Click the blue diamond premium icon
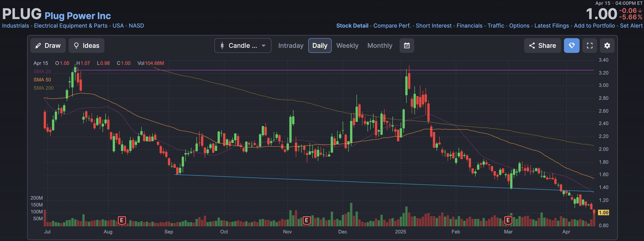This screenshot has height=241, width=644. [572, 46]
